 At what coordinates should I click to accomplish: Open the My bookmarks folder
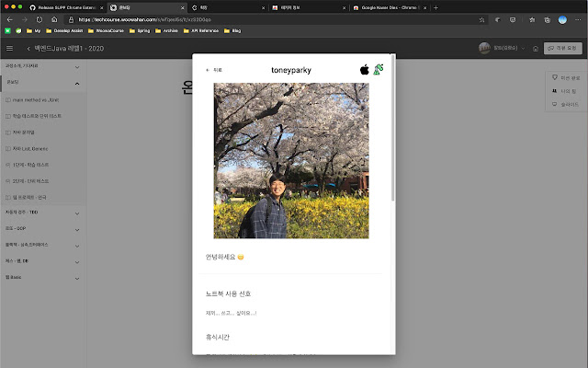33,30
